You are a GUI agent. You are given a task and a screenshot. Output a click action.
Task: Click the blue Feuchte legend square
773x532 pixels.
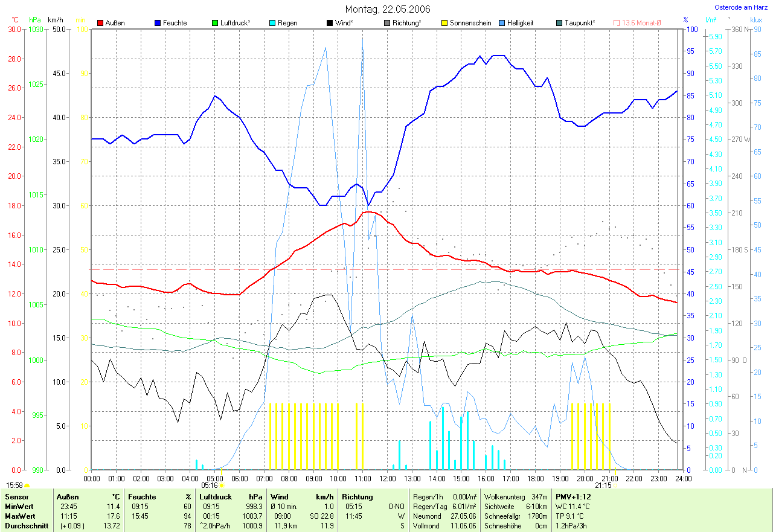point(158,23)
